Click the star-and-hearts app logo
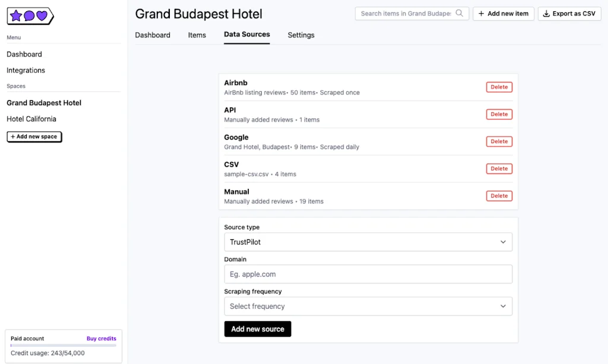 click(30, 15)
